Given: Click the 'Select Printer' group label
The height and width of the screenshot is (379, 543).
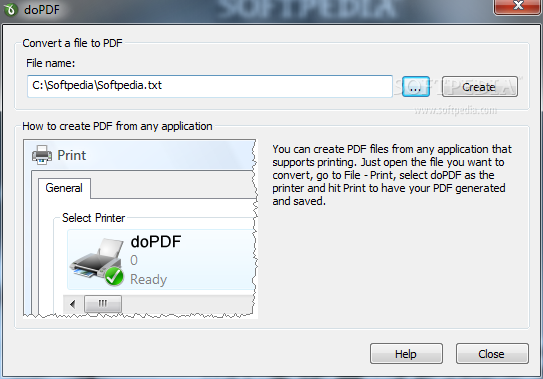Looking at the screenshot, I should pyautogui.click(x=94, y=218).
